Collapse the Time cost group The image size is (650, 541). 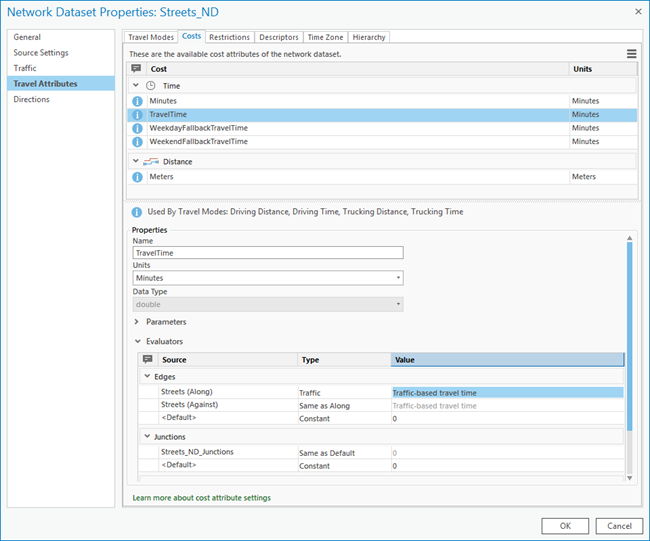coord(136,86)
